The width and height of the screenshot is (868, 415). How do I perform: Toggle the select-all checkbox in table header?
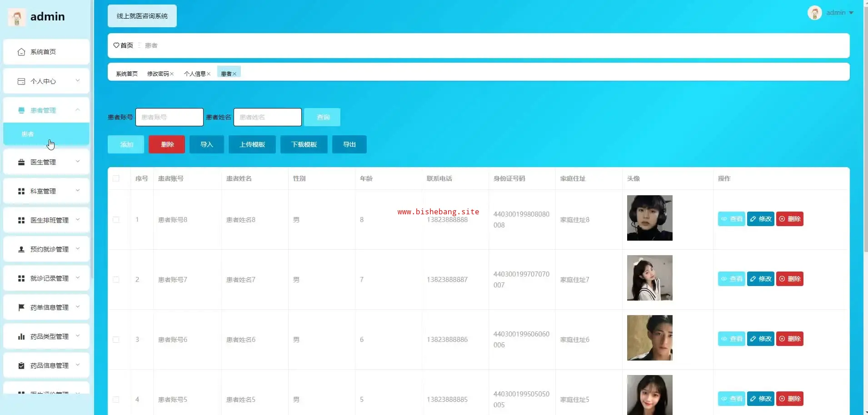(116, 178)
